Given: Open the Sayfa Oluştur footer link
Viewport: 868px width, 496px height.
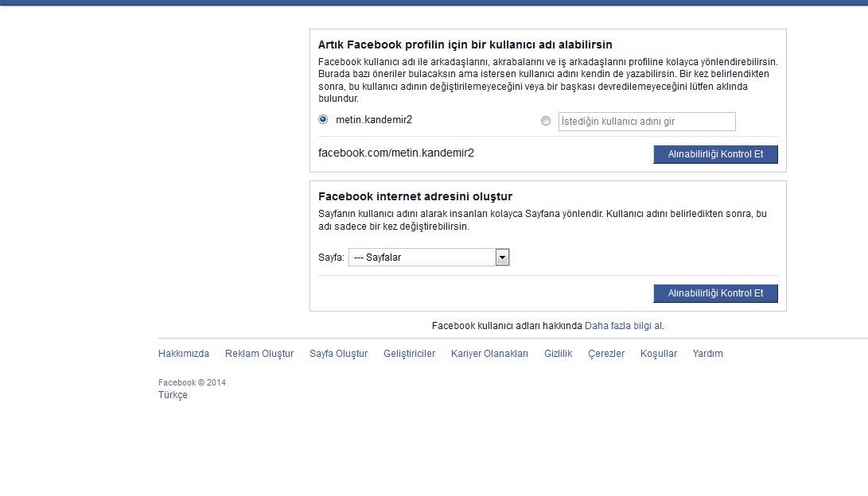Looking at the screenshot, I should point(338,354).
